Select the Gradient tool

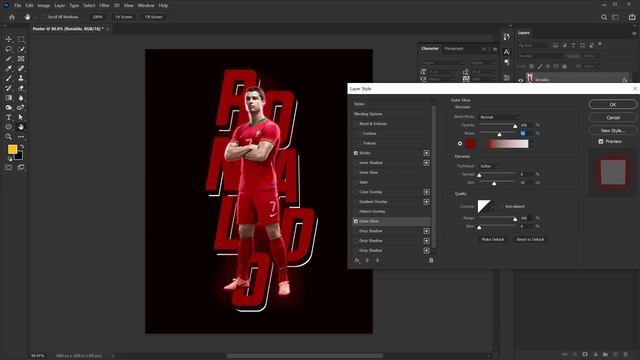pyautogui.click(x=9, y=98)
